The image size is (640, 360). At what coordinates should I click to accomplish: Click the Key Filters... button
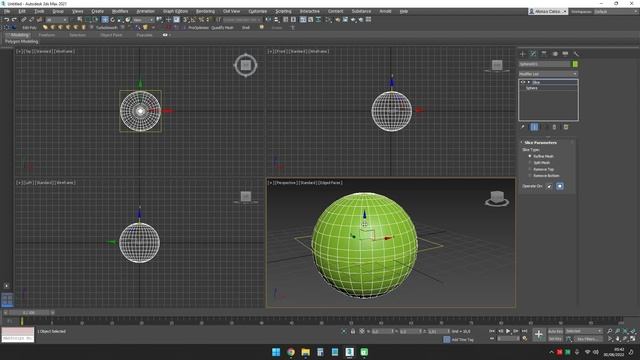tap(588, 339)
